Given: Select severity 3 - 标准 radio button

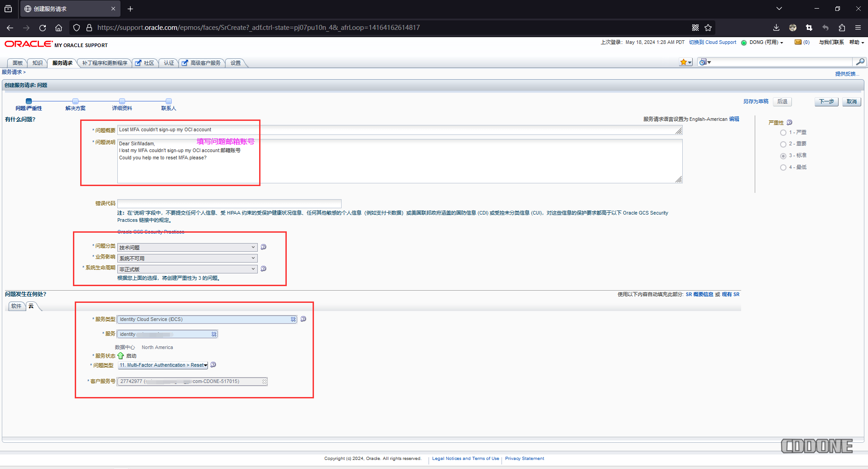Looking at the screenshot, I should click(x=783, y=156).
